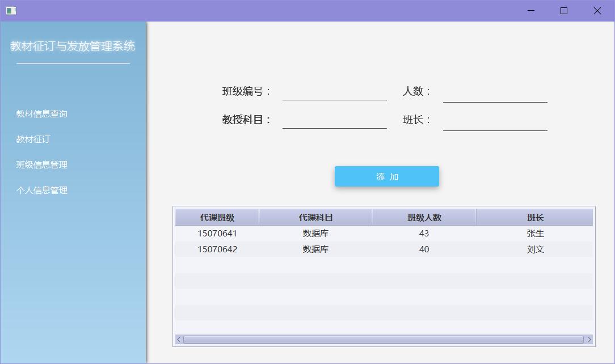Click the table's left scroll arrow
This screenshot has width=615, height=364.
(179, 339)
